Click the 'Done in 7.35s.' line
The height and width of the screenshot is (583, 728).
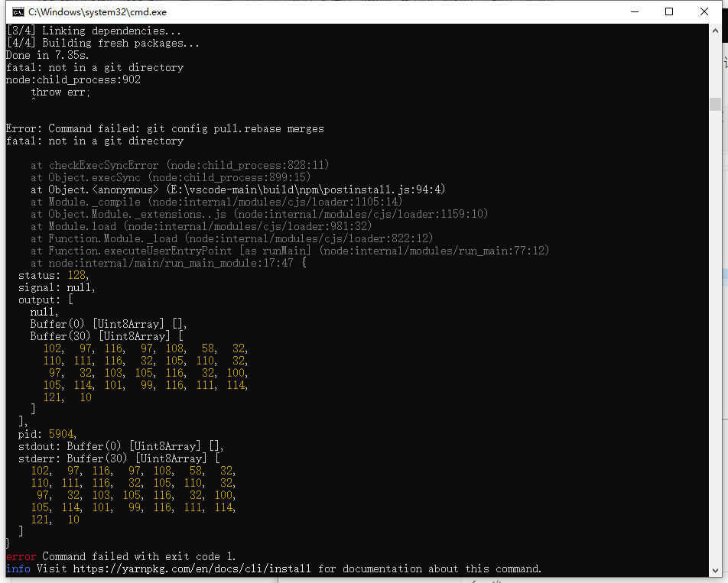coord(47,55)
